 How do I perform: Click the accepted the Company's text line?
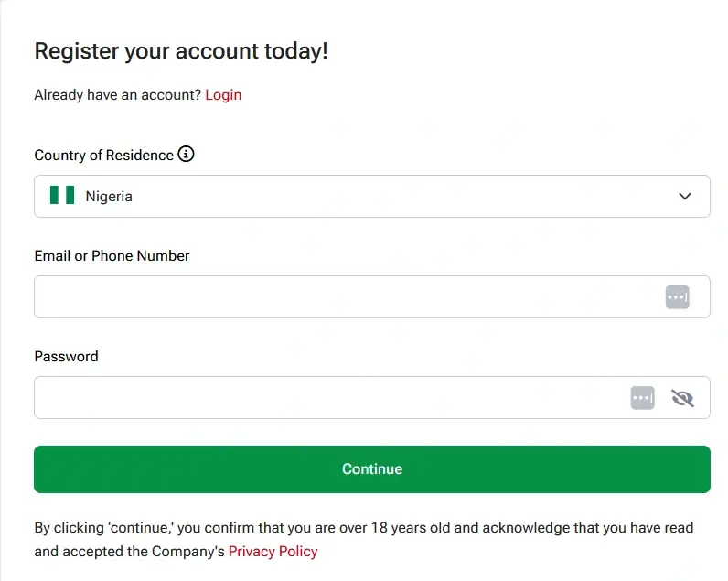[130, 552]
